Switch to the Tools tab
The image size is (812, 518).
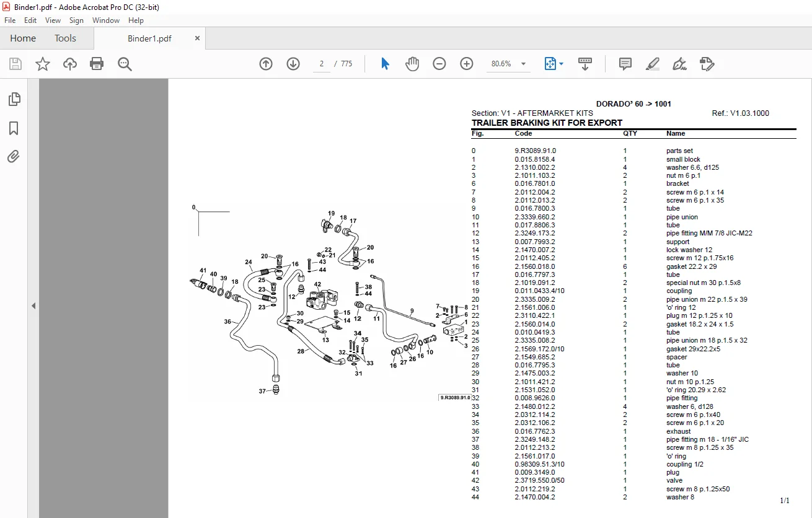click(65, 38)
